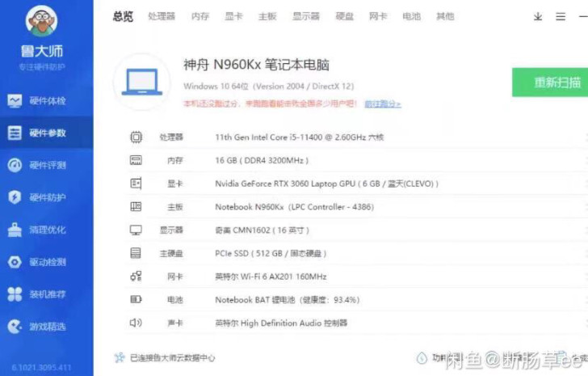Select 硬件体检 sidebar menu label

[x=48, y=101]
